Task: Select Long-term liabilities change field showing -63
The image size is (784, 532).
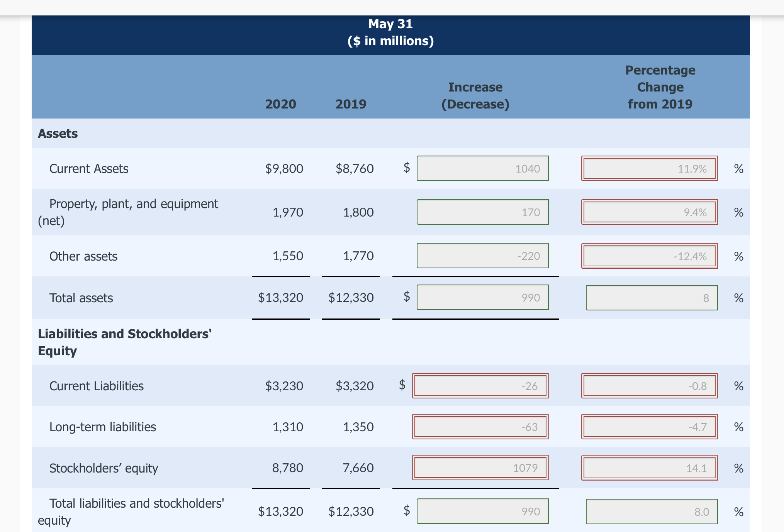Action: tap(480, 427)
